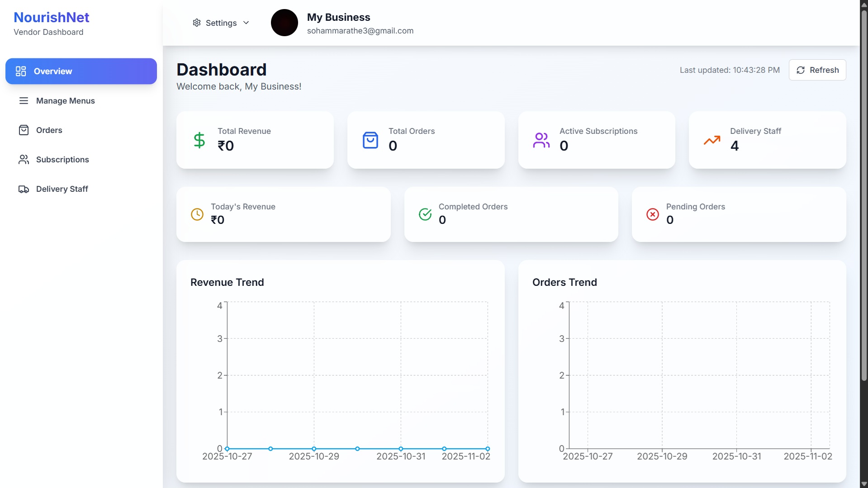Open the Settings menu

click(221, 23)
